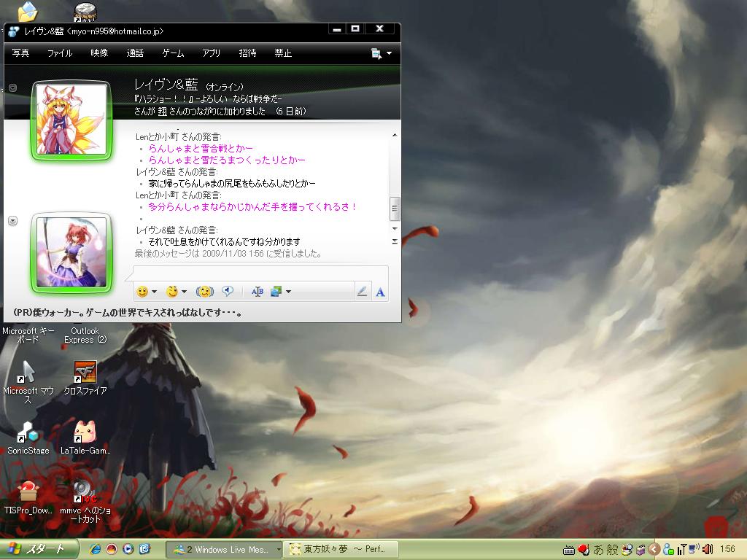Image resolution: width=747 pixels, height=560 pixels.
Task: Click the 禁止 block button
Action: coord(283,53)
